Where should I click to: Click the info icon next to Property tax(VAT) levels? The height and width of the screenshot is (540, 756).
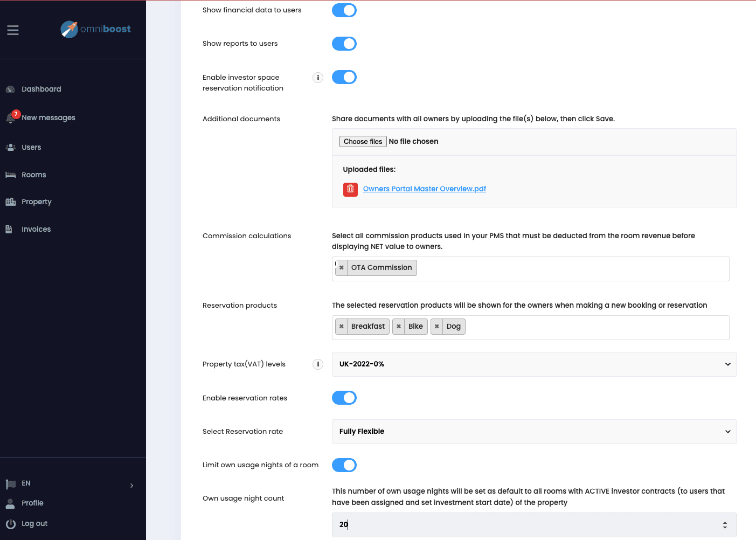[x=318, y=364]
